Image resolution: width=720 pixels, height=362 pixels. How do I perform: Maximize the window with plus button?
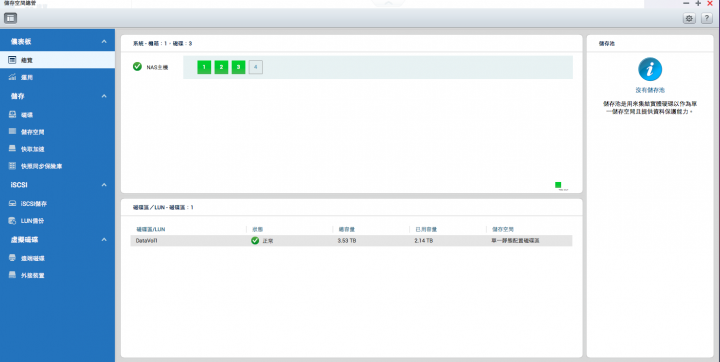(698, 3)
